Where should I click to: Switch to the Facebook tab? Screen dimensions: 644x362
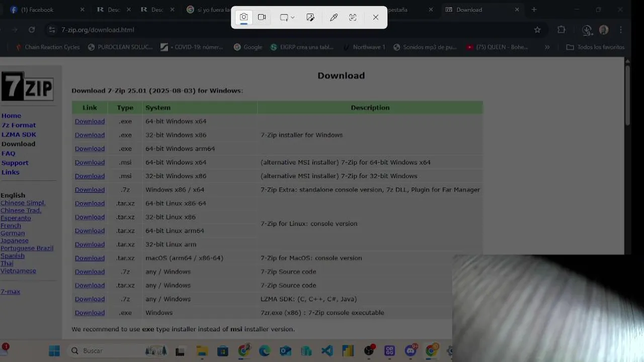(48, 10)
